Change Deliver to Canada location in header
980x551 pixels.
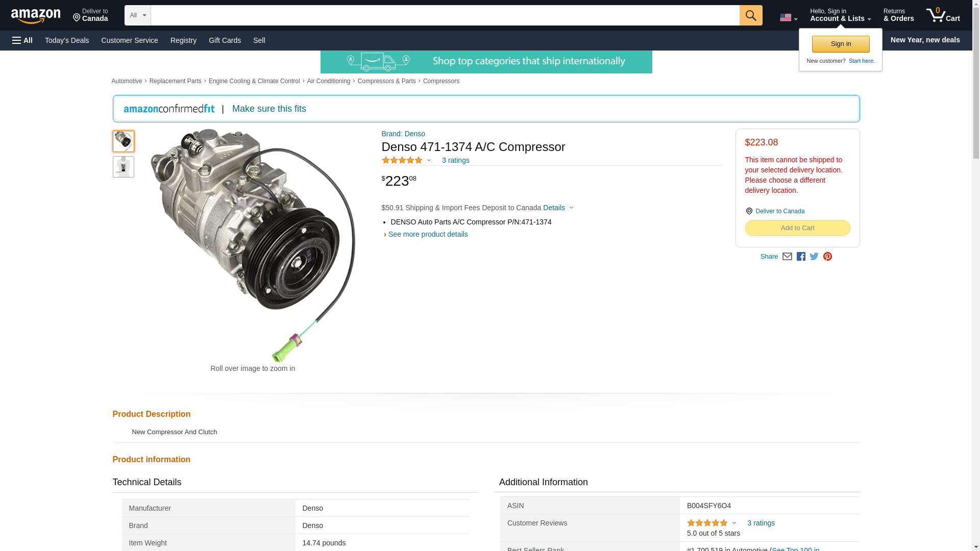click(x=90, y=15)
